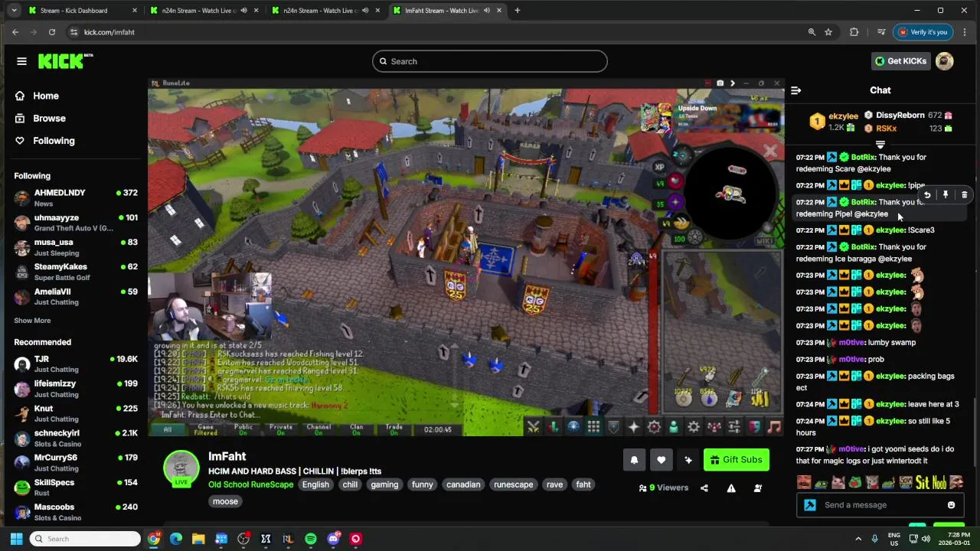Open taskbar volume control
The width and height of the screenshot is (980, 551).
[926, 539]
